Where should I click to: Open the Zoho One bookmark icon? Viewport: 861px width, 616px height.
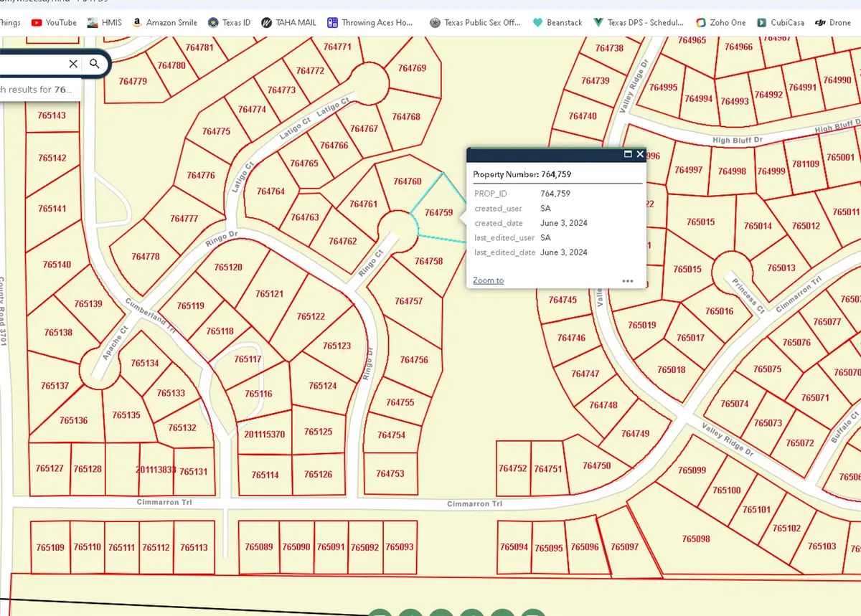700,22
